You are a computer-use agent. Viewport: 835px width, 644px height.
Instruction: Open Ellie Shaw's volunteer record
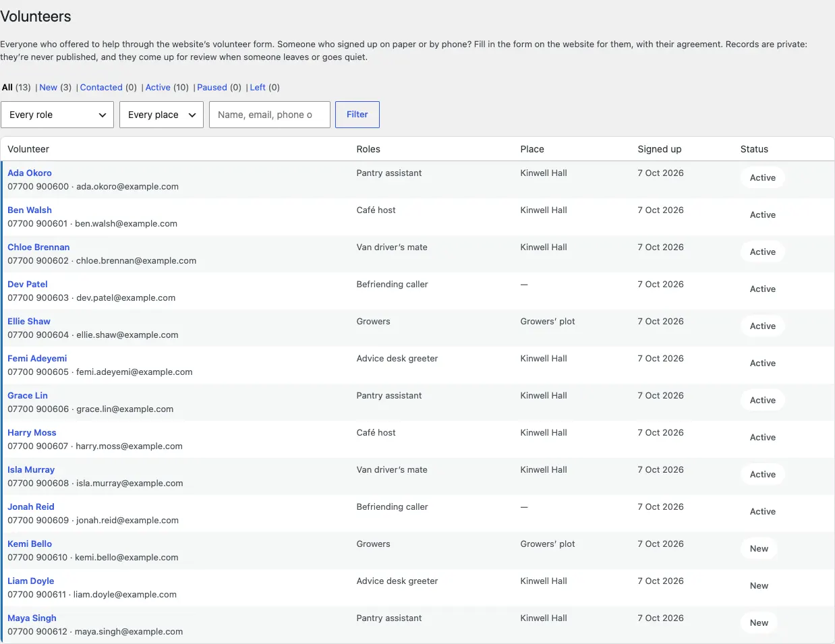point(29,321)
